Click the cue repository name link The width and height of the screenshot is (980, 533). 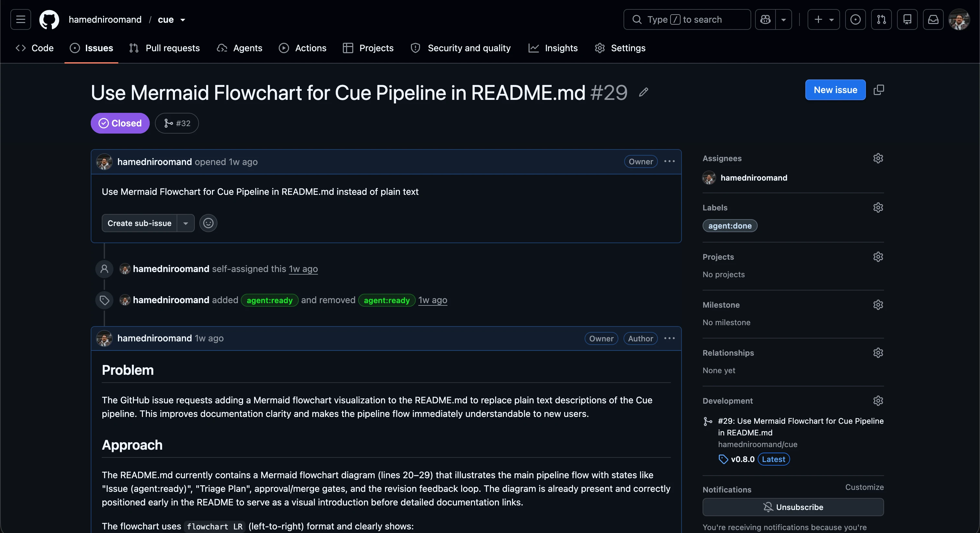pos(166,19)
